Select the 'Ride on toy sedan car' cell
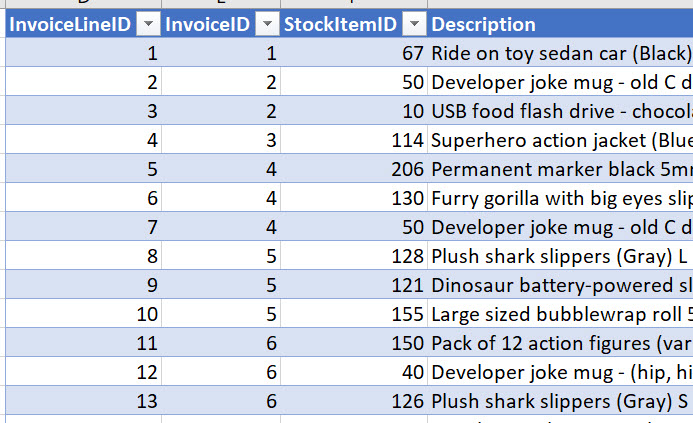Image resolution: width=693 pixels, height=423 pixels. (x=560, y=54)
